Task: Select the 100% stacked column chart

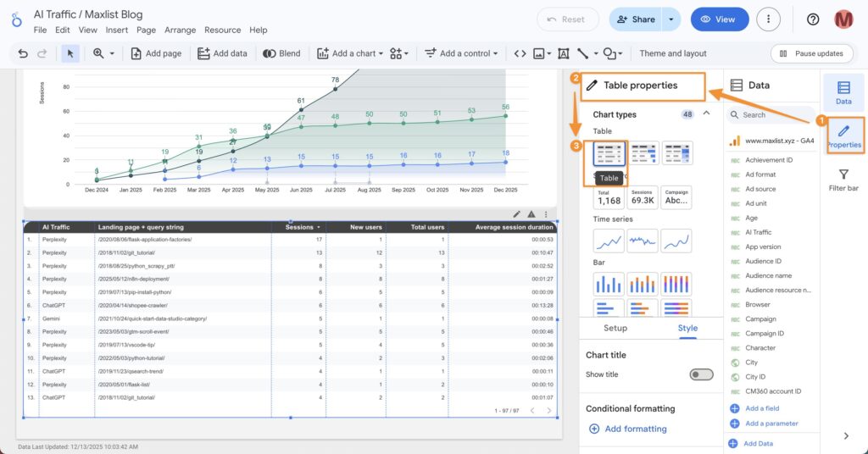Action: (676, 285)
